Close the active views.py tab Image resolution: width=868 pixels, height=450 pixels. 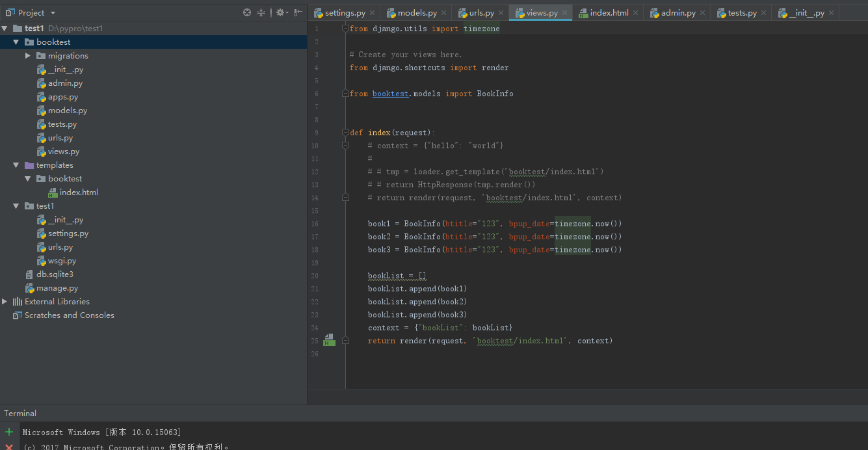[564, 13]
